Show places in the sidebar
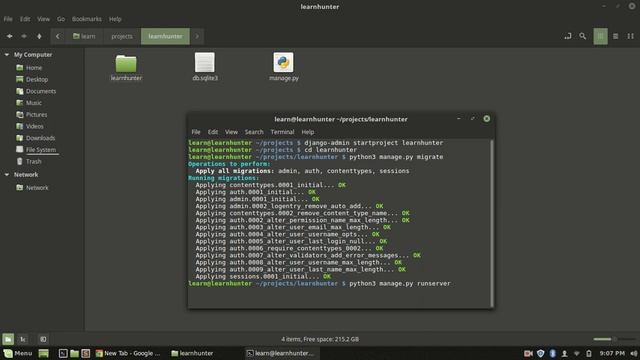 pos(8,339)
